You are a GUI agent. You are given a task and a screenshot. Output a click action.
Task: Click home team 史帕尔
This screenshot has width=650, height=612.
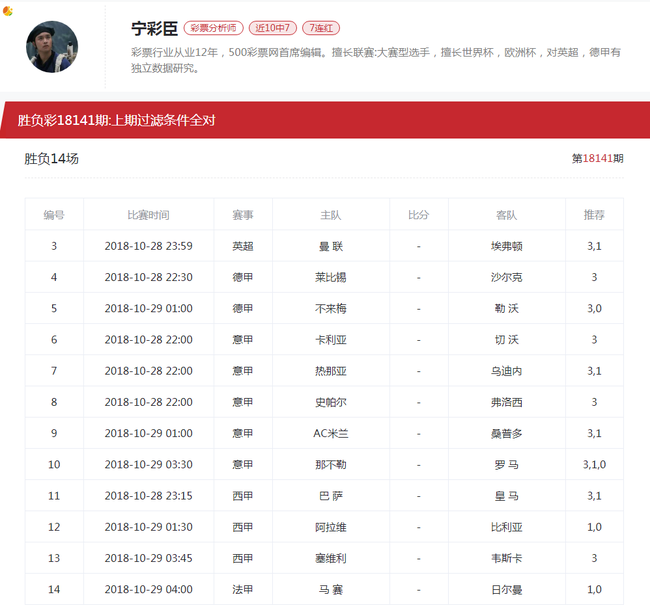click(330, 402)
